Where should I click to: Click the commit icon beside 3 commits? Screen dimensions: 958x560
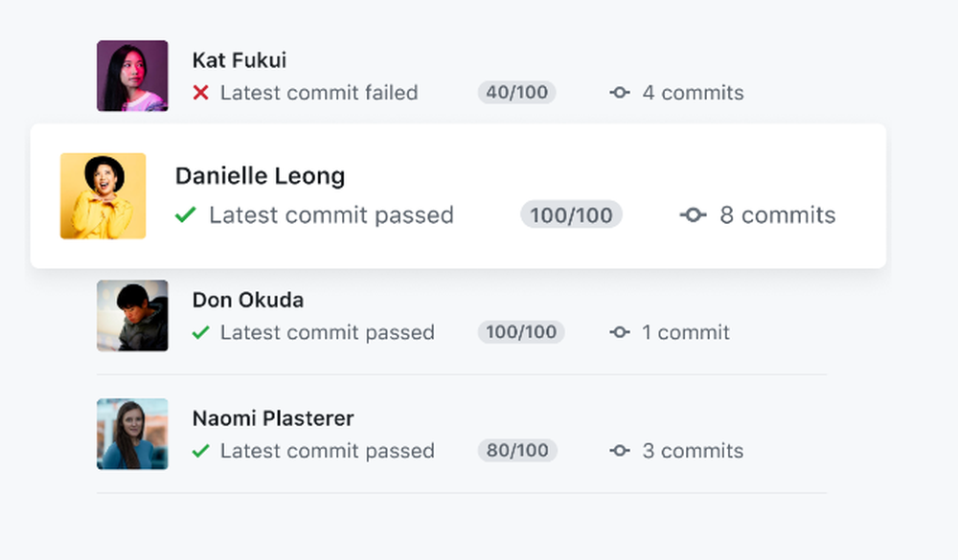click(620, 451)
